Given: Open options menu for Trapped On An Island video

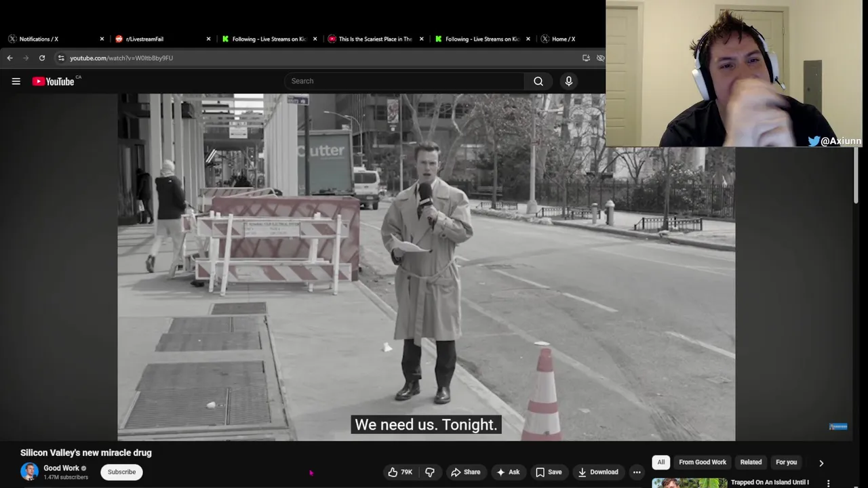Looking at the screenshot, I should (828, 483).
